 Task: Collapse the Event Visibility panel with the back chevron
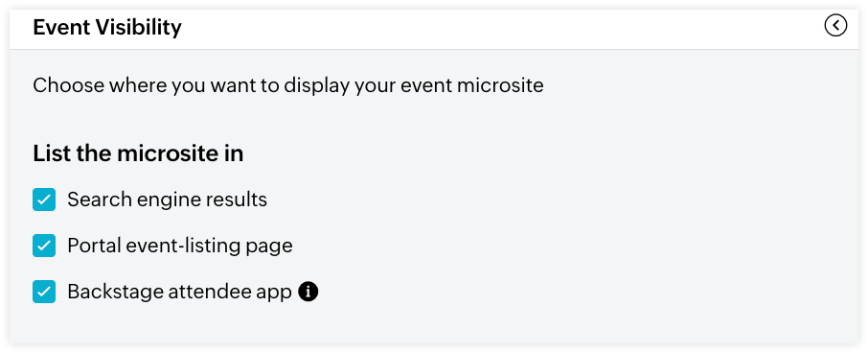pos(835,26)
